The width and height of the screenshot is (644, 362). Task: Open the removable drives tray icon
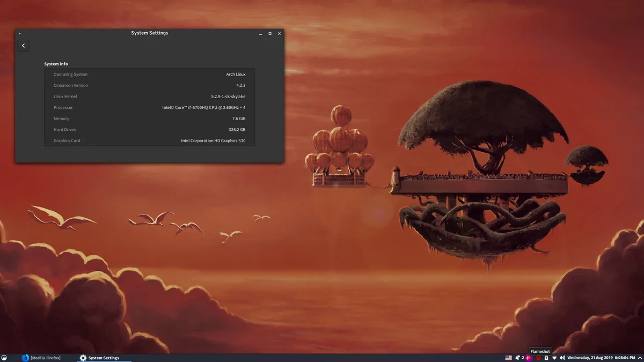tap(546, 358)
